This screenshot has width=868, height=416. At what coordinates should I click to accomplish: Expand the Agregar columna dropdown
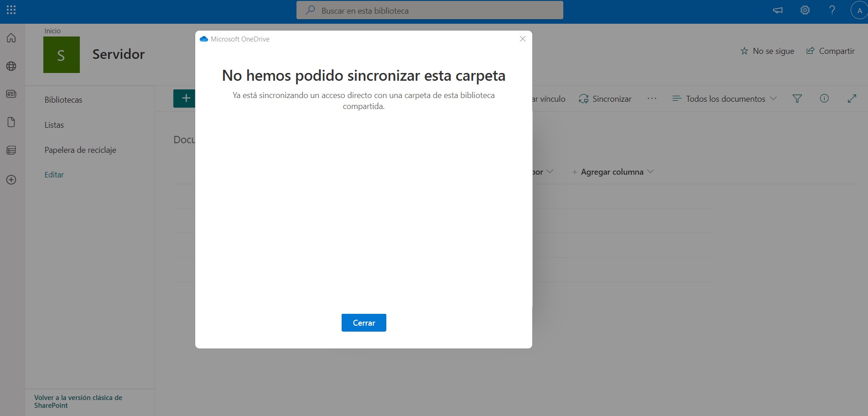(613, 172)
